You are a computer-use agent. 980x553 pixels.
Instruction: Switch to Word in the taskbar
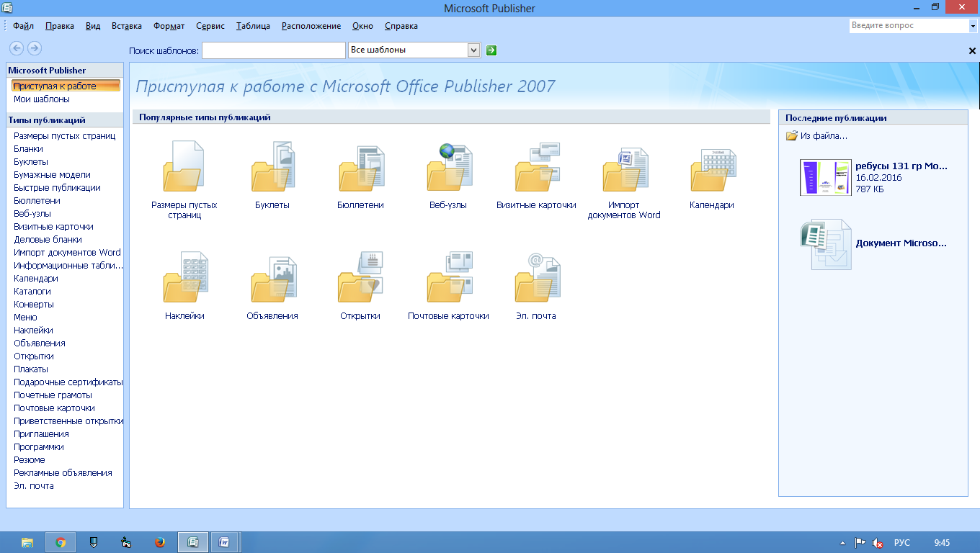point(225,542)
